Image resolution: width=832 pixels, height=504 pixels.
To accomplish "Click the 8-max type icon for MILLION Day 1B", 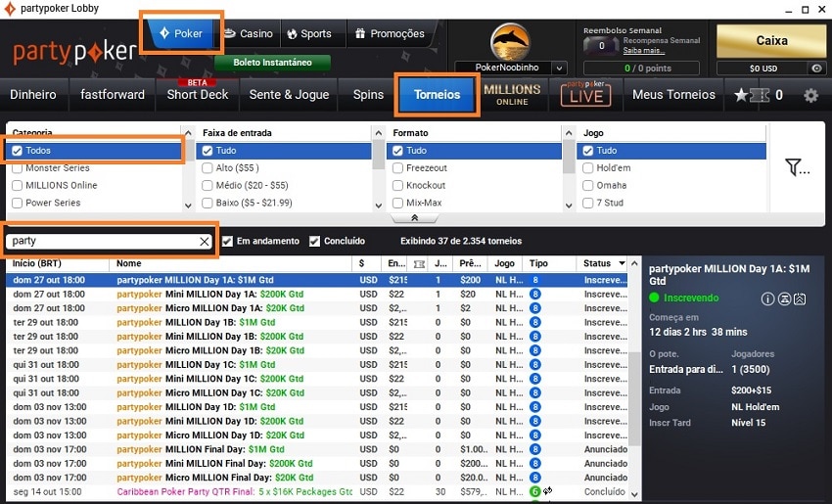I will [x=534, y=323].
